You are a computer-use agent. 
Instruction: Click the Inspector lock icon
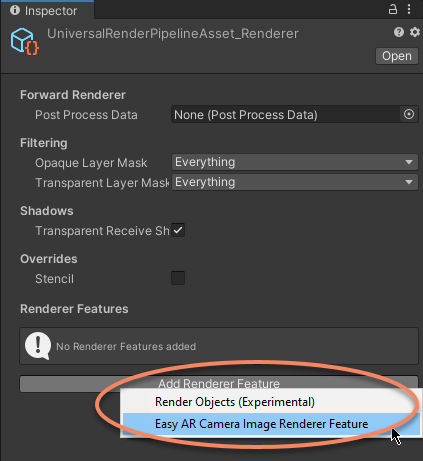pyautogui.click(x=393, y=9)
